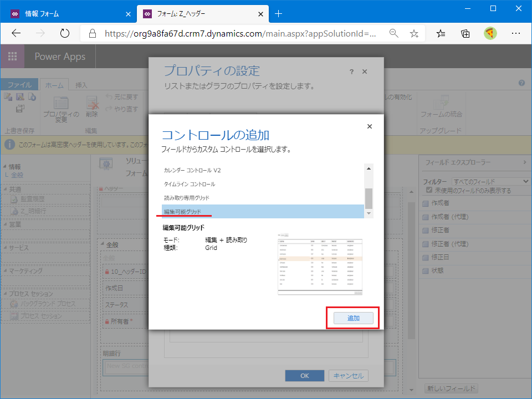
Task: Click the editable grid preview thumbnail
Action: click(x=320, y=264)
